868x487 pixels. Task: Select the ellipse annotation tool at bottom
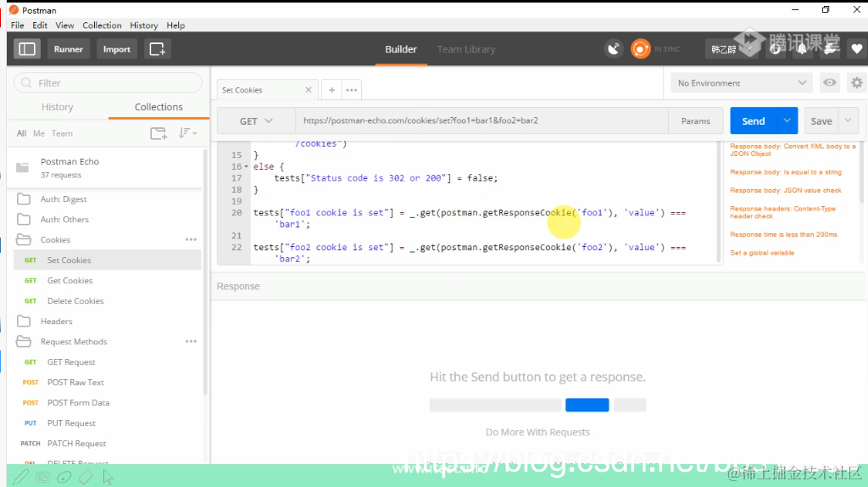click(64, 477)
